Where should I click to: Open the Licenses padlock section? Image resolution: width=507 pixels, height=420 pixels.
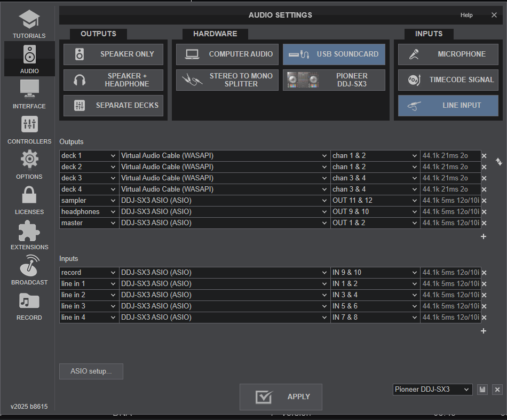click(x=29, y=200)
